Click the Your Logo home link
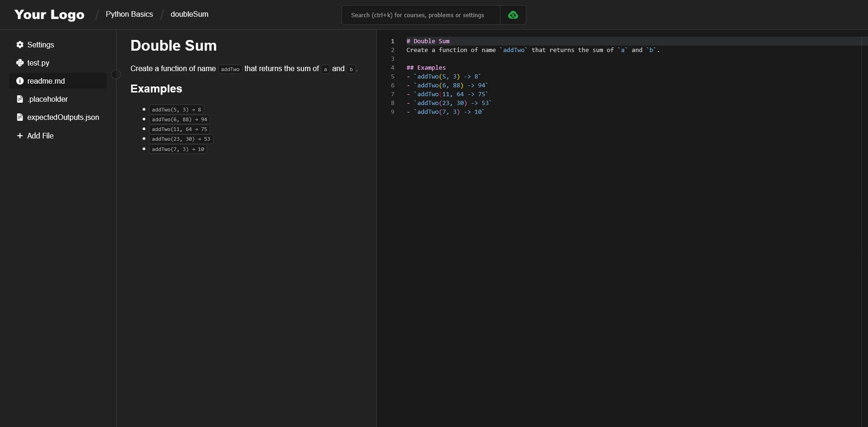 pyautogui.click(x=49, y=14)
